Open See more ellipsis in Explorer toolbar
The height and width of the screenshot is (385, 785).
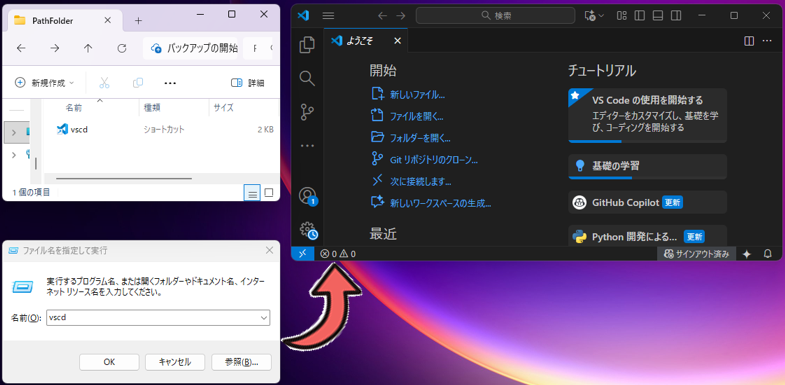170,83
